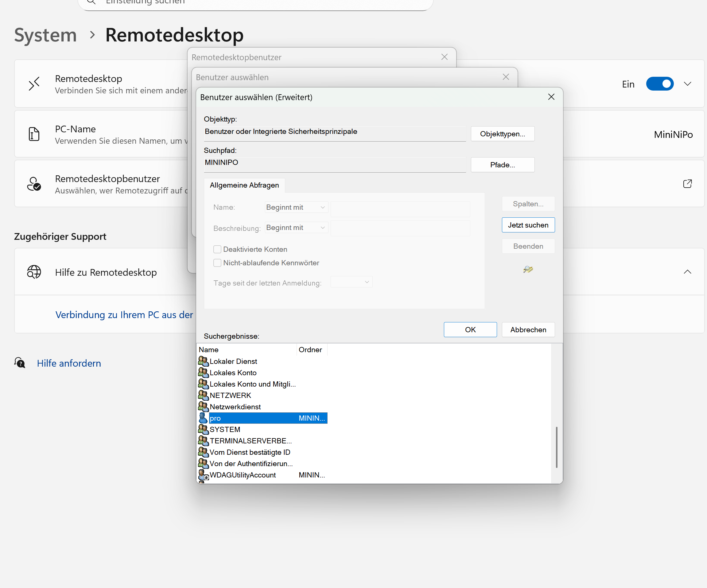Click the Remotedesktop arrows icon
Image resolution: width=707 pixels, height=588 pixels.
pyautogui.click(x=34, y=84)
